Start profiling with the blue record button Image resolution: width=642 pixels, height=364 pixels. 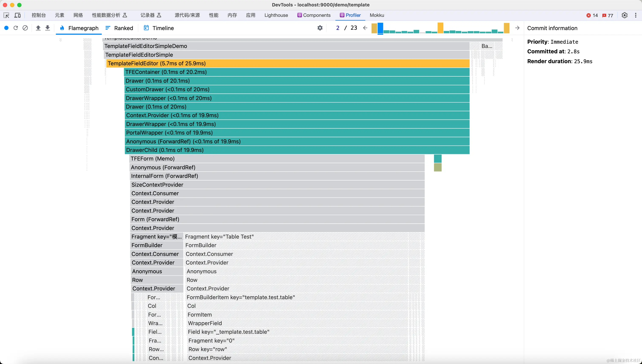pyautogui.click(x=7, y=28)
